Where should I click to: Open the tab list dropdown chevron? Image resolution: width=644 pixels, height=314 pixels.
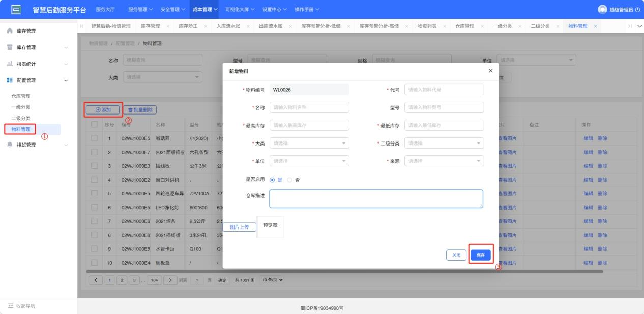point(639,26)
